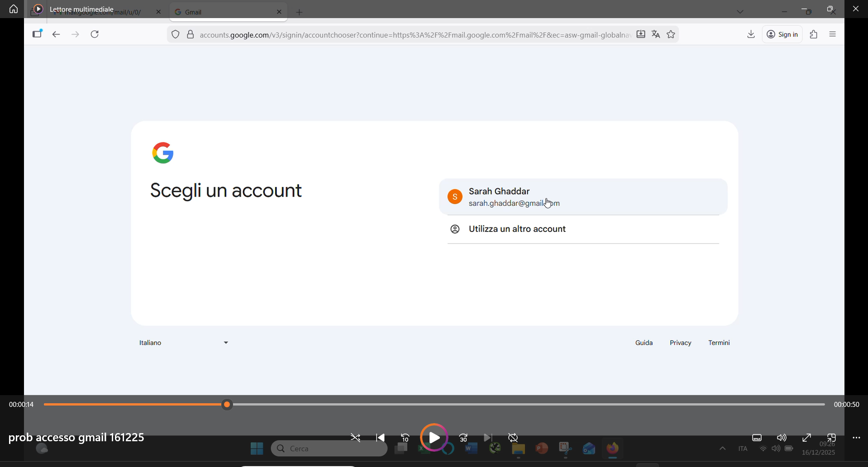
Task: Click the Scegli un account heading
Action: pos(226,191)
